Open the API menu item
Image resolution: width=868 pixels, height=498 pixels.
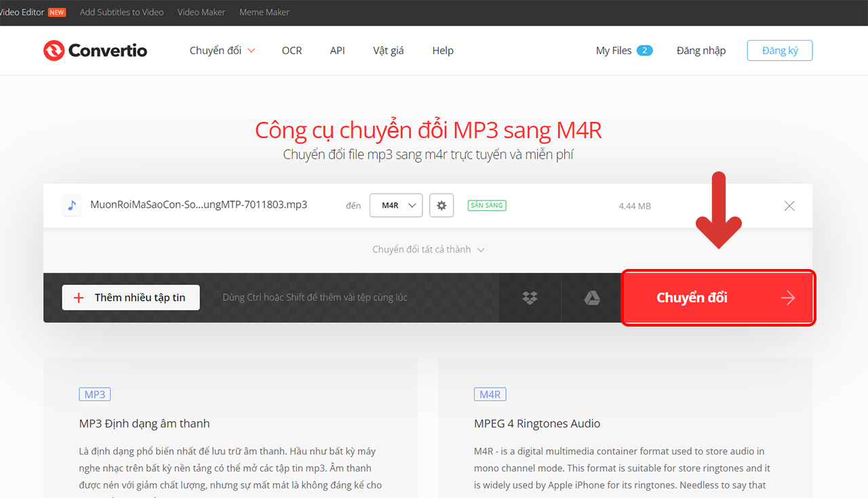click(337, 50)
